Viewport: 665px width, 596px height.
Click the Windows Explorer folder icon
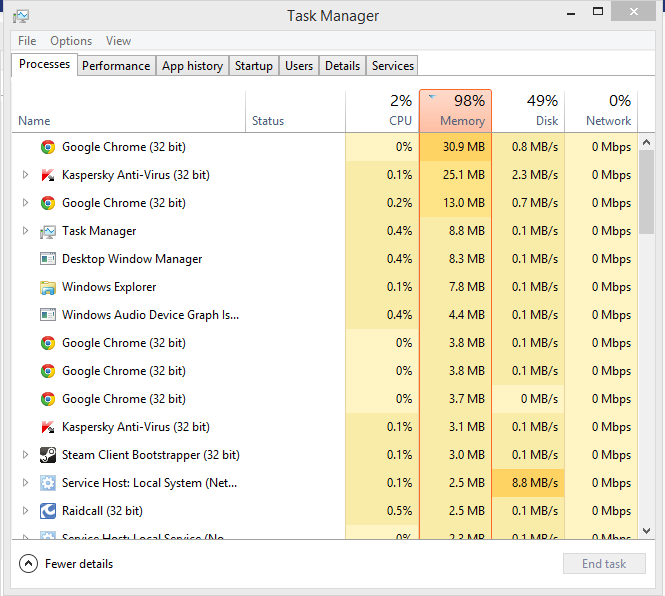pos(48,287)
